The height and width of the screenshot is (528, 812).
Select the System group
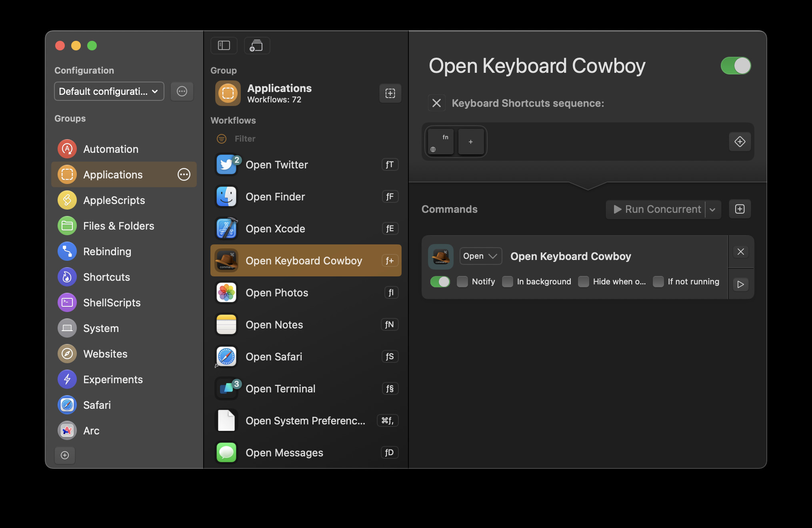pyautogui.click(x=124, y=328)
